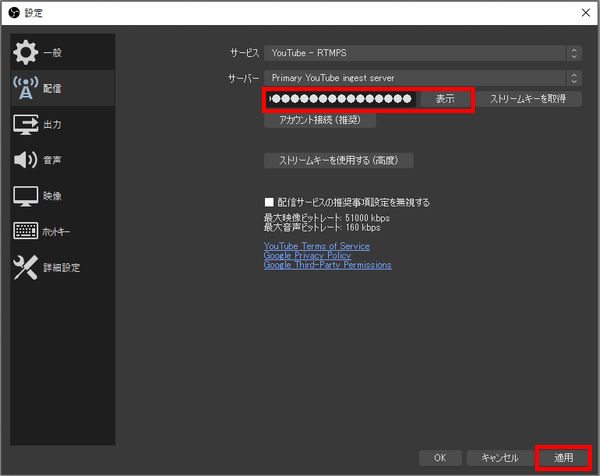Confirm settings with the OK button
This screenshot has width=600, height=476.
click(x=440, y=458)
